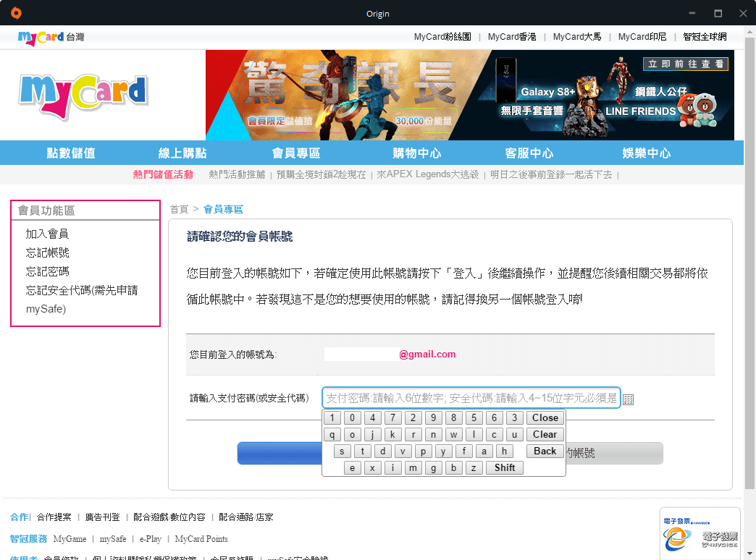Tap virtual keyboard key 9

433,418
